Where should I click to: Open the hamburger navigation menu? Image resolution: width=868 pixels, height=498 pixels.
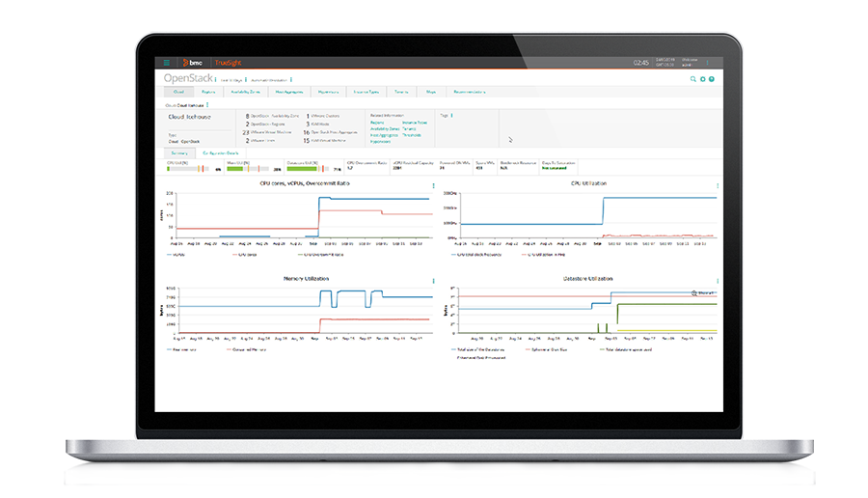tap(167, 63)
